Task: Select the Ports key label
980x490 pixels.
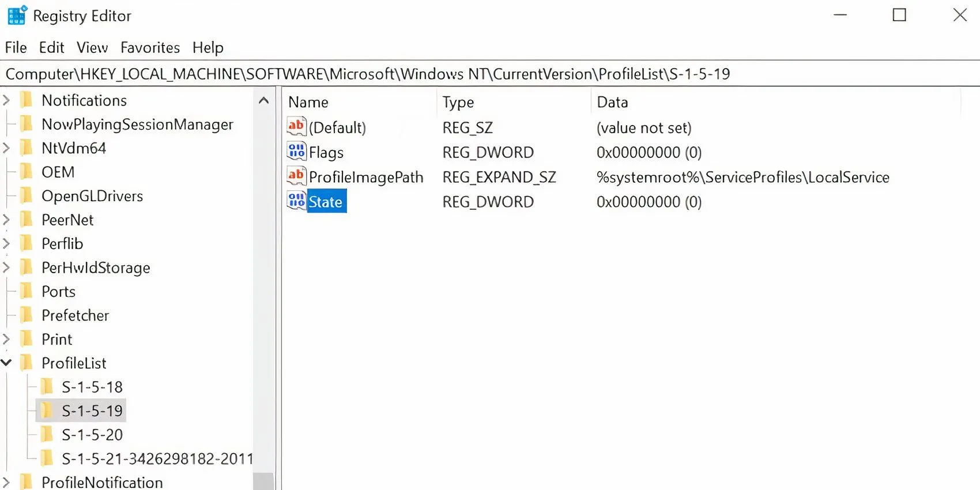Action: coord(58,291)
